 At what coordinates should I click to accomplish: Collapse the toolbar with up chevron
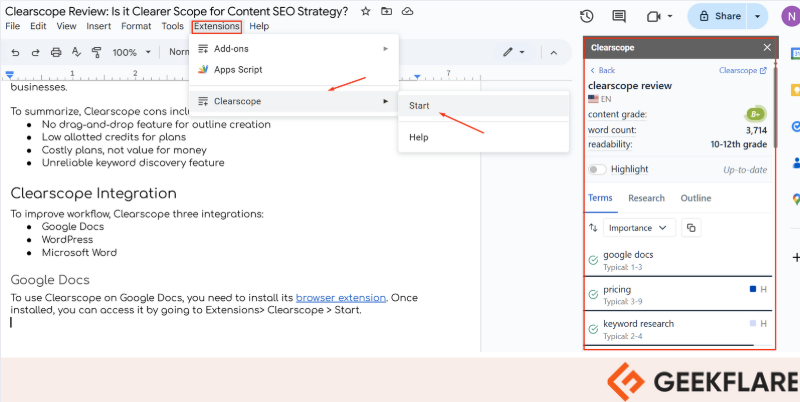554,53
